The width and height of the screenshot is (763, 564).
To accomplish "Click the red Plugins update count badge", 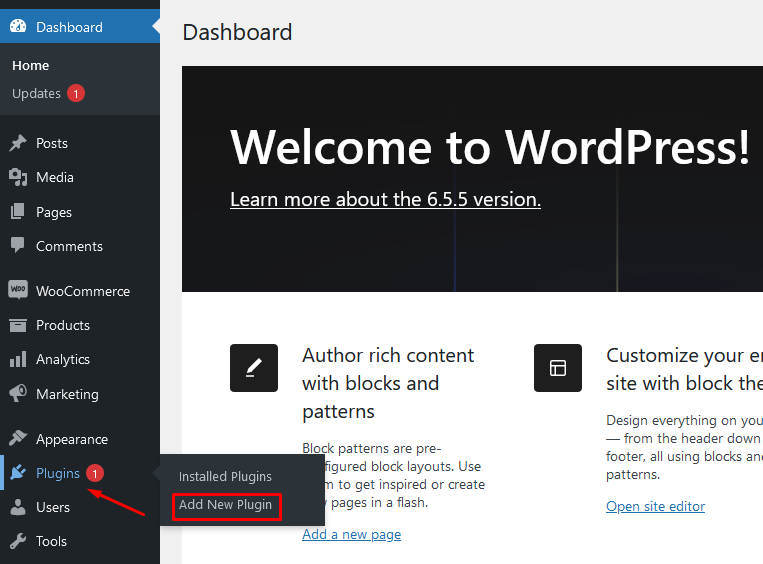I will (94, 473).
